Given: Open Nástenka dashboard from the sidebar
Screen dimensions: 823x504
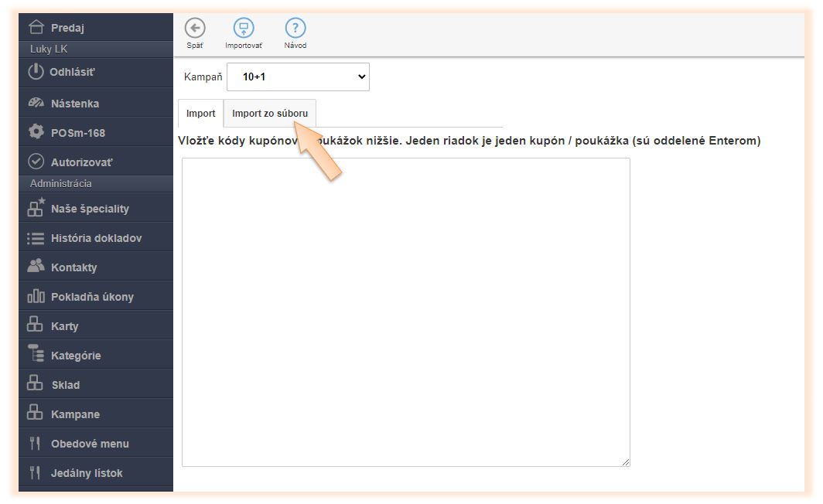Looking at the screenshot, I should [x=75, y=103].
